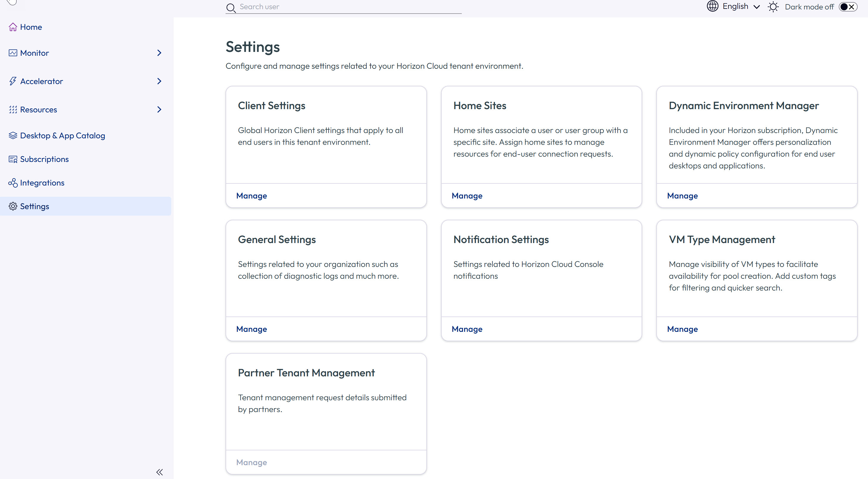Click the 'Configure and manage settings' description text

[374, 66]
